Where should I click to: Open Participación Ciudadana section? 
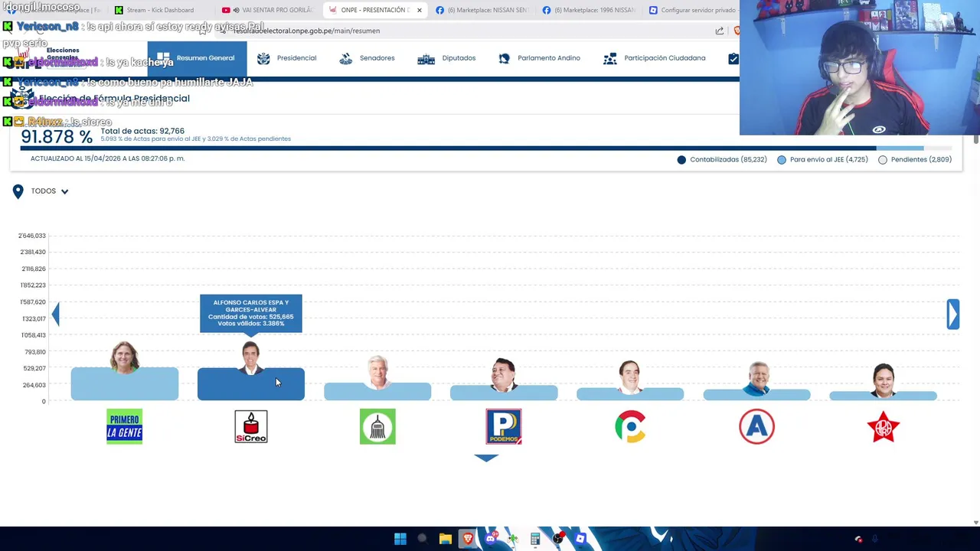click(x=655, y=58)
